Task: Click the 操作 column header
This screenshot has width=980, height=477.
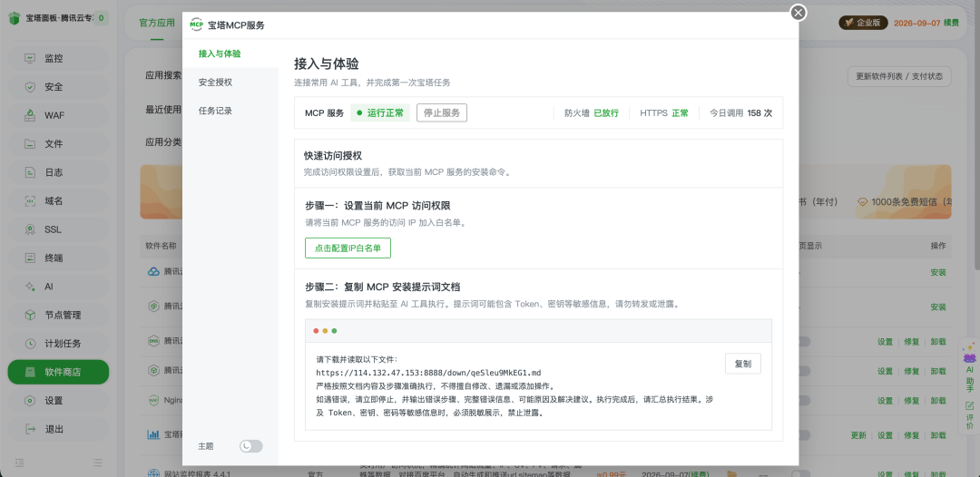Action: [x=938, y=246]
